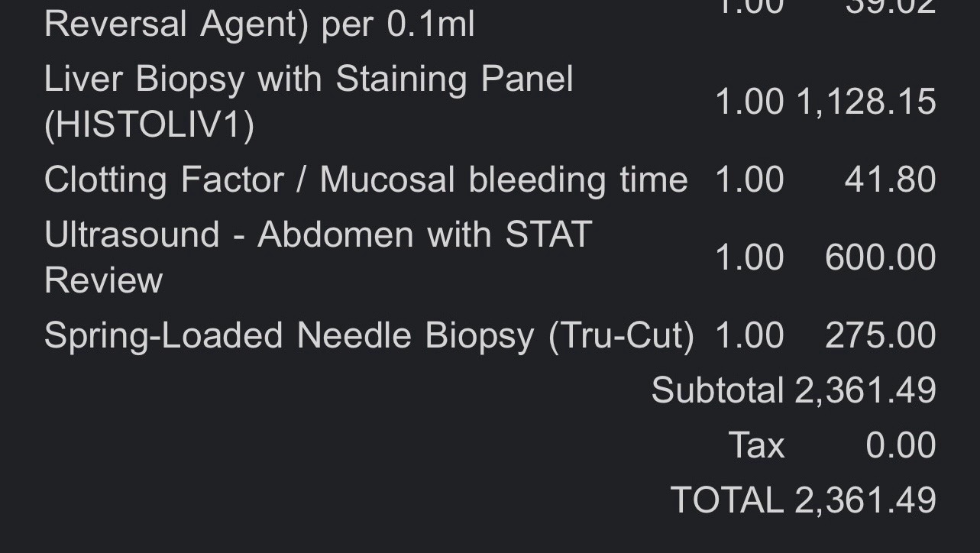Click the TOTAL amount 2,361.49
Image resolution: width=980 pixels, height=553 pixels.
[x=865, y=500]
